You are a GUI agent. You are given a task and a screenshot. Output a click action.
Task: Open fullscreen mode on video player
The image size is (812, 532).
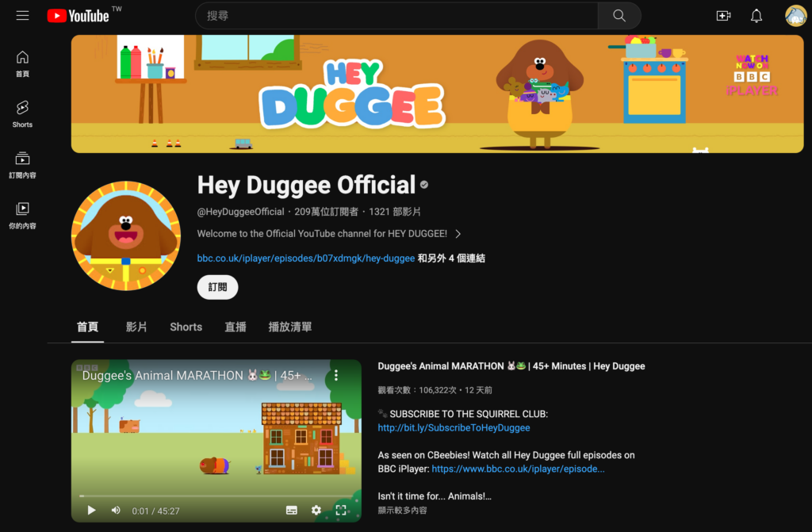[341, 510]
